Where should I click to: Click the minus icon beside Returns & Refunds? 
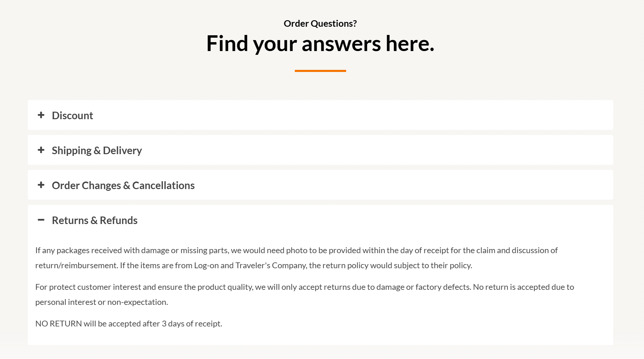pyautogui.click(x=41, y=220)
